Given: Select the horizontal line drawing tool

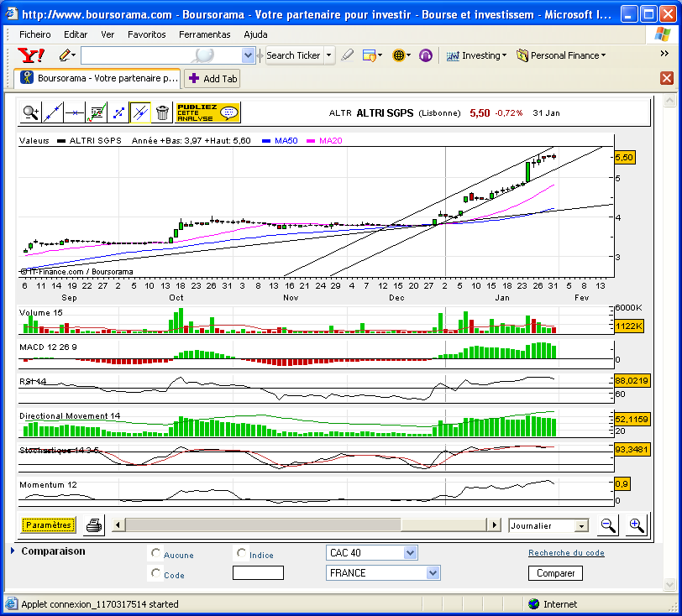Looking at the screenshot, I should tap(75, 113).
